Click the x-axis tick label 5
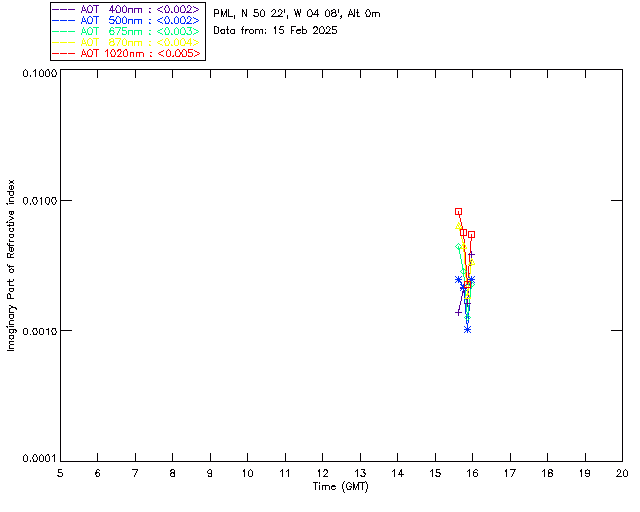640x512 pixels. click(60, 473)
